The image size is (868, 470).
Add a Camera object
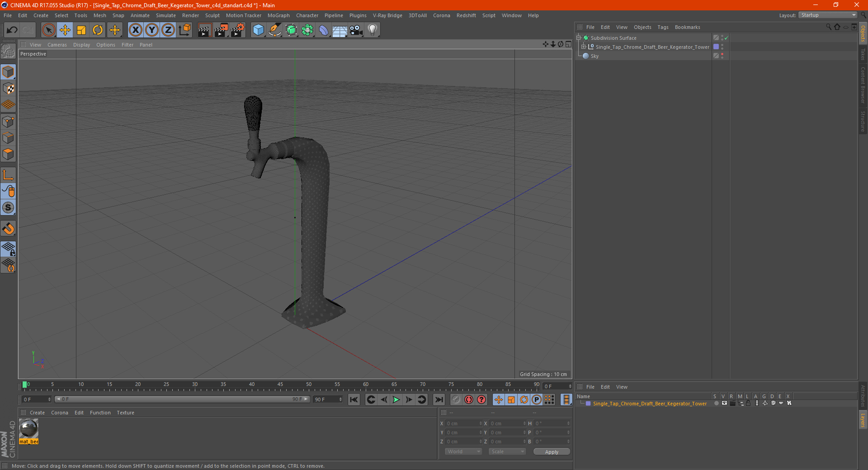tap(356, 30)
